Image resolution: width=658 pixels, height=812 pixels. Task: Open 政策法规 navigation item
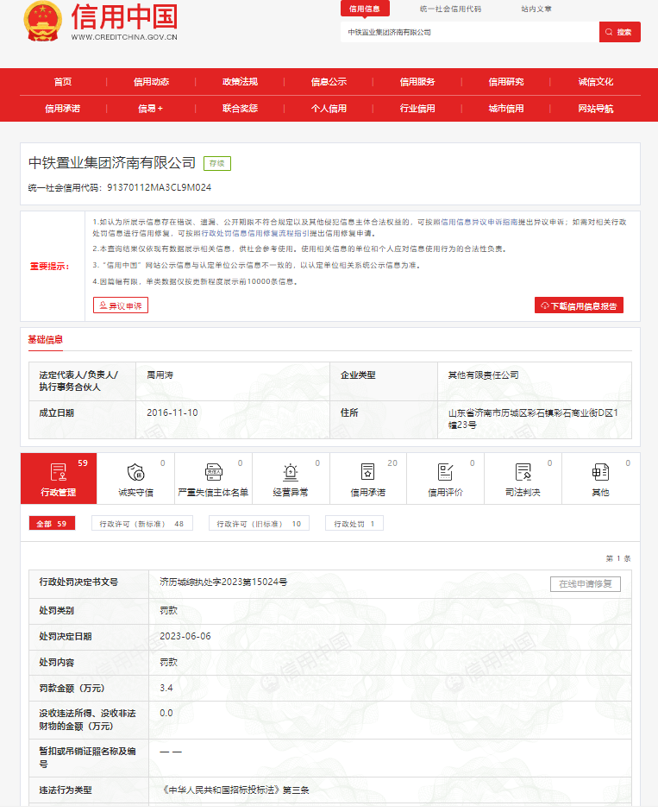click(x=240, y=82)
